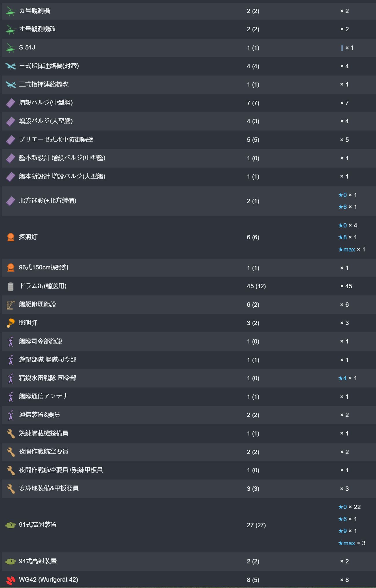This screenshot has width=376, height=588.
Task: Select the プリエーゼ式水中防御隔壁 entry
Action: pyautogui.click(x=56, y=139)
